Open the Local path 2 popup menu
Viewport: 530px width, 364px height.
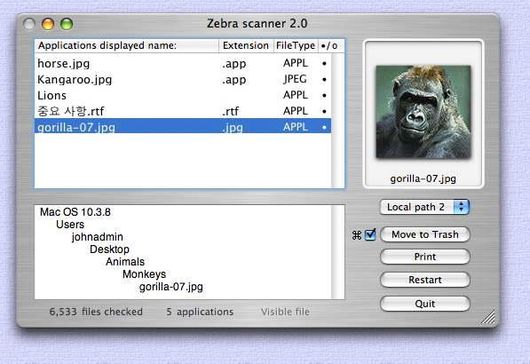425,207
